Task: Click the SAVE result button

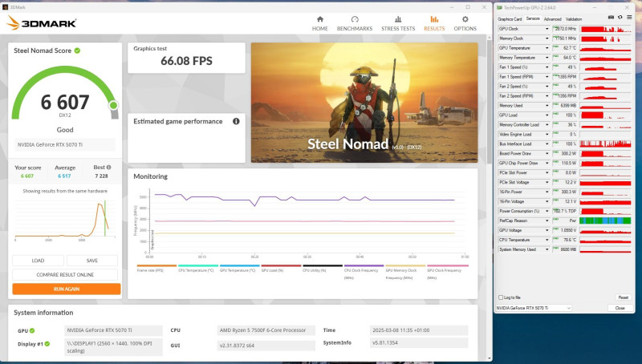Action: (92, 261)
